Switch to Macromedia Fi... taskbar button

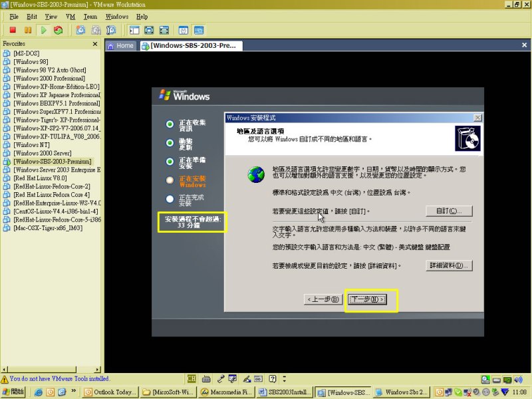227,392
